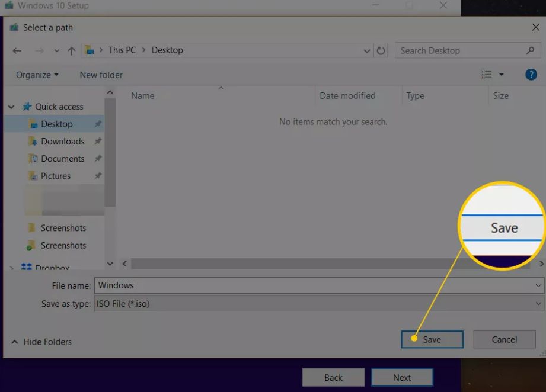Click New folder in toolbar
The height and width of the screenshot is (392, 546).
(101, 75)
